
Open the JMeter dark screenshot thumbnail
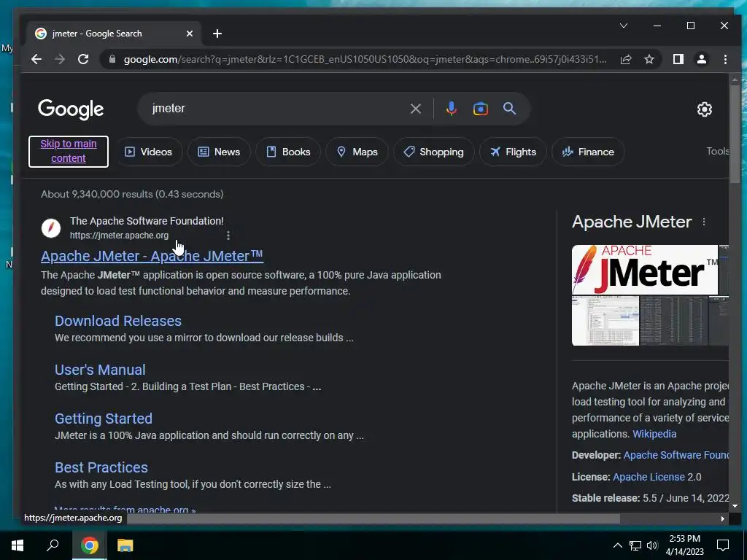[x=673, y=321]
